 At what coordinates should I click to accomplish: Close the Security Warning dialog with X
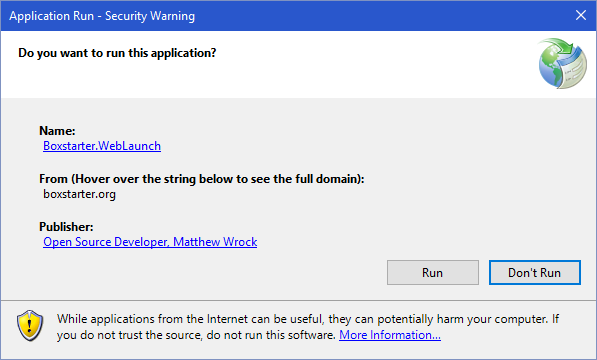coord(581,15)
